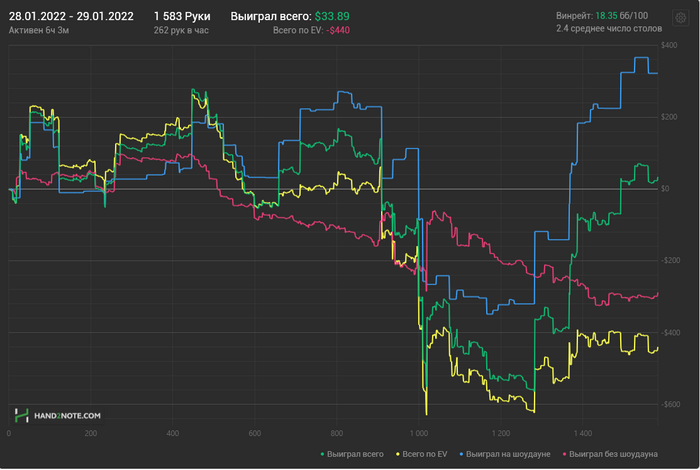Click the 262 рук в час stat
Screen dimensions: 700x470
point(182,31)
